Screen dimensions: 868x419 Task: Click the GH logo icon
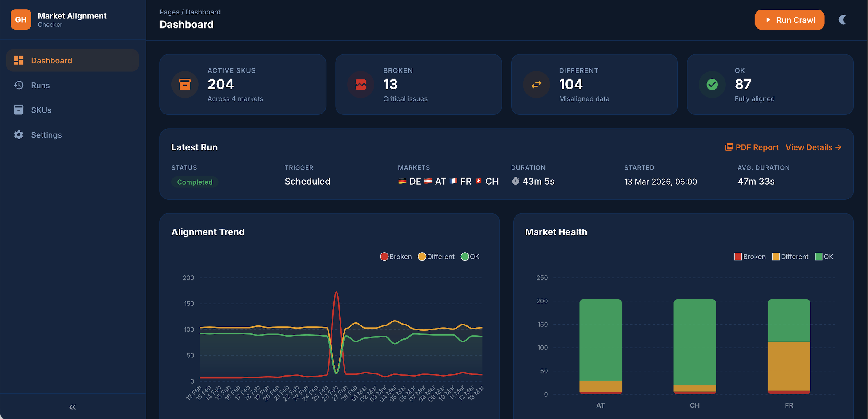(x=21, y=20)
